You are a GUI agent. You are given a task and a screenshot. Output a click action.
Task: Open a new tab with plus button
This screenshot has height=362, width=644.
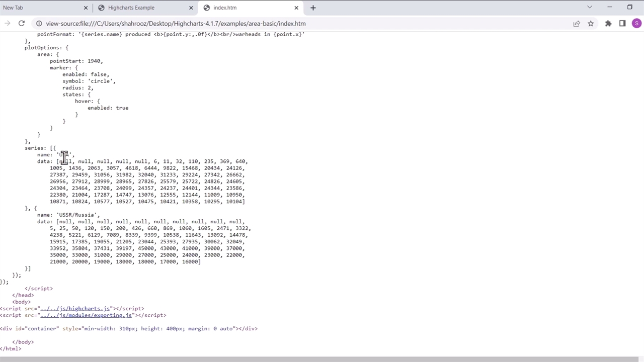pos(313,8)
